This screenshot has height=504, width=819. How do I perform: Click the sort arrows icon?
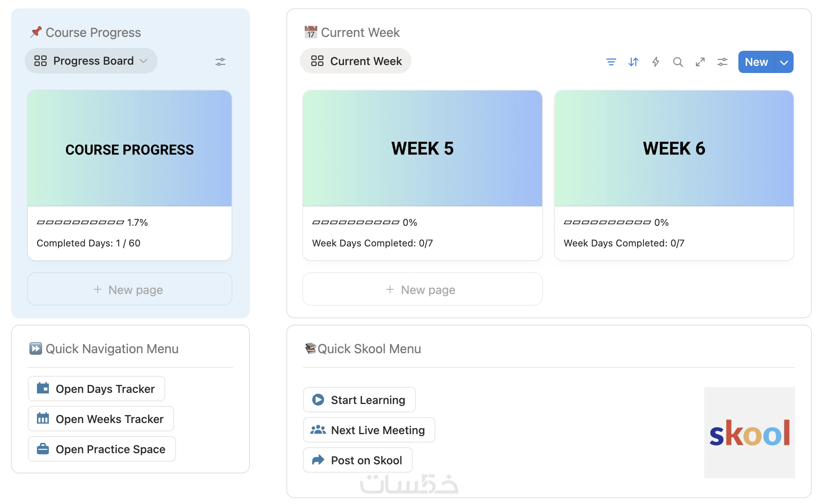point(634,62)
